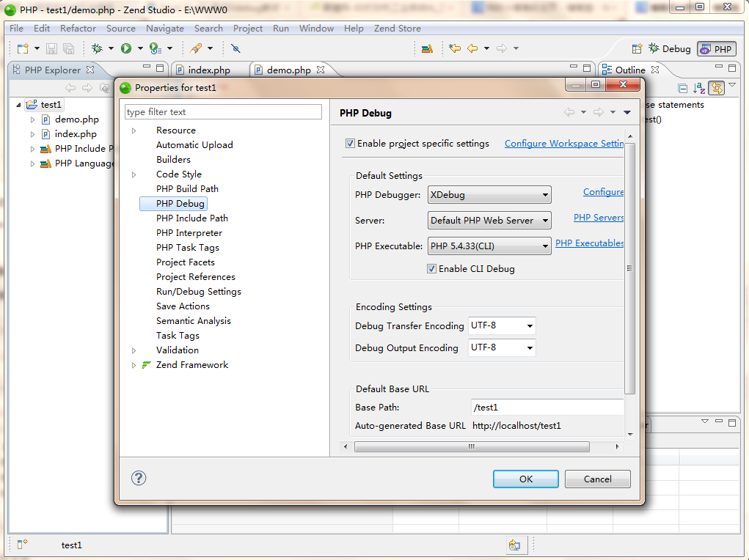Click Configure Workspace Settings link
The width and height of the screenshot is (749, 560).
tap(564, 143)
